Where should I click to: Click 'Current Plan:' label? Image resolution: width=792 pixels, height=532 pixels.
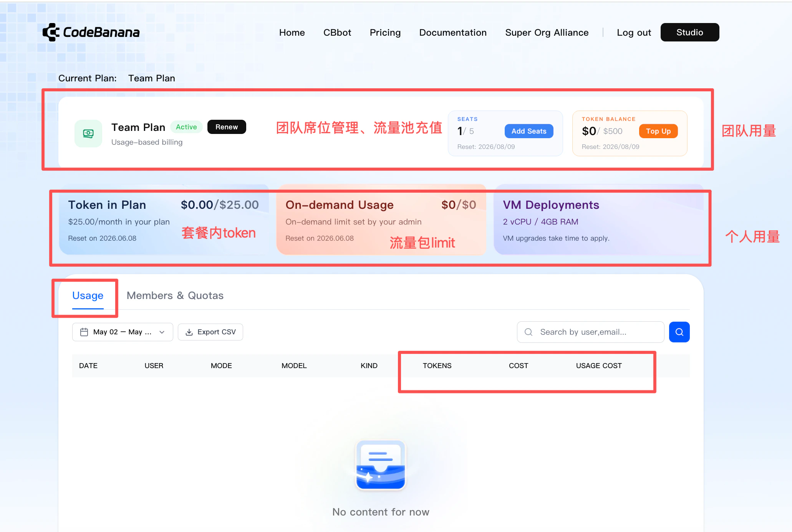(88, 78)
